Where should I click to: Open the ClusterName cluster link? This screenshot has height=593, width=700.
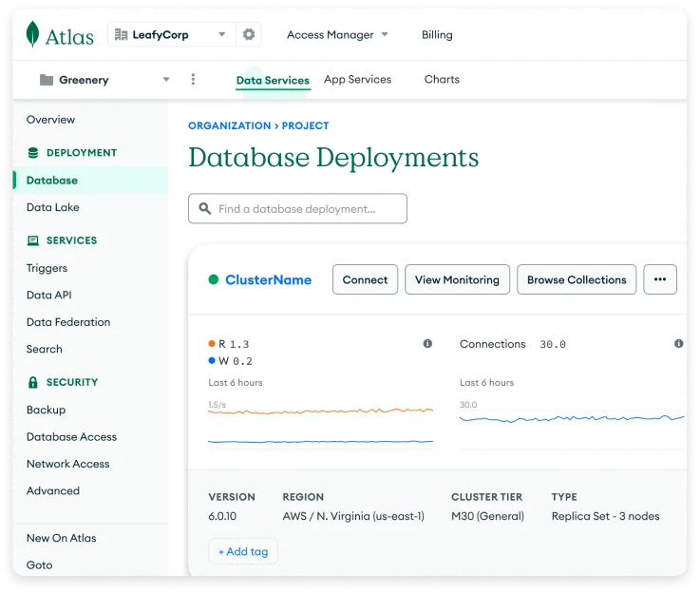coord(268,279)
